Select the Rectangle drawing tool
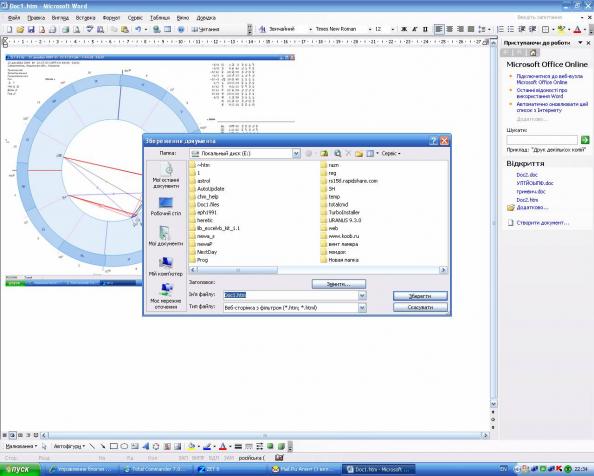This screenshot has width=594, height=476. tap(114, 446)
